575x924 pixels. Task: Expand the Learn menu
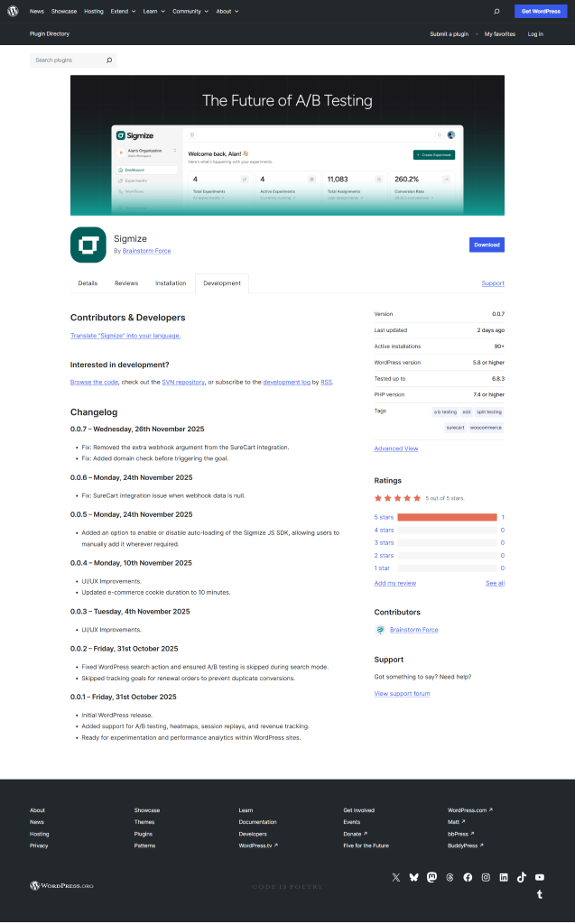[x=154, y=11]
